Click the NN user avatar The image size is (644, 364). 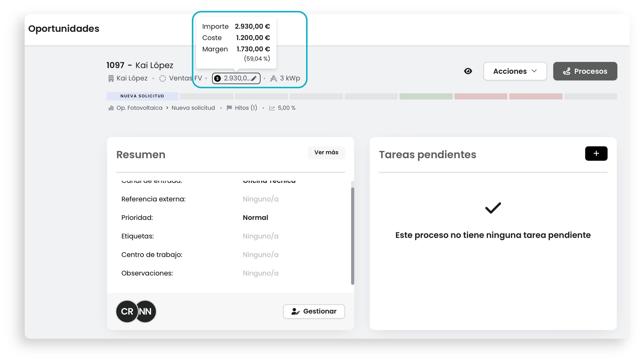[146, 311]
